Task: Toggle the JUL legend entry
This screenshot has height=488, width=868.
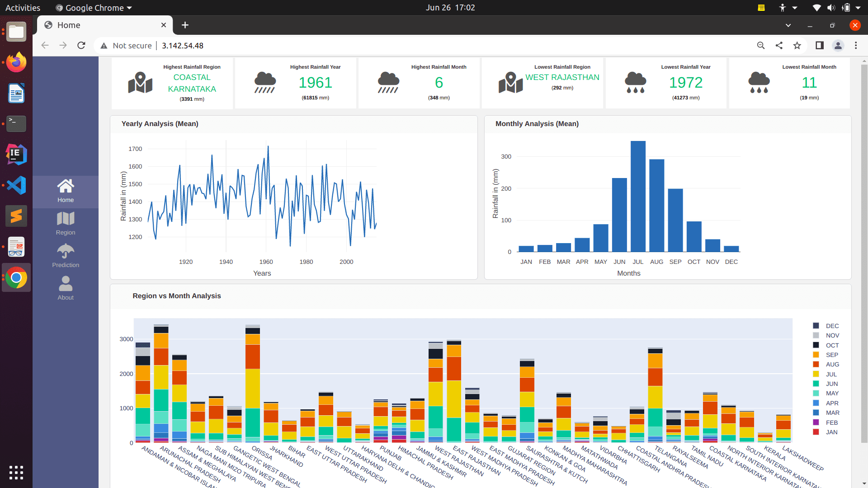Action: (825, 374)
